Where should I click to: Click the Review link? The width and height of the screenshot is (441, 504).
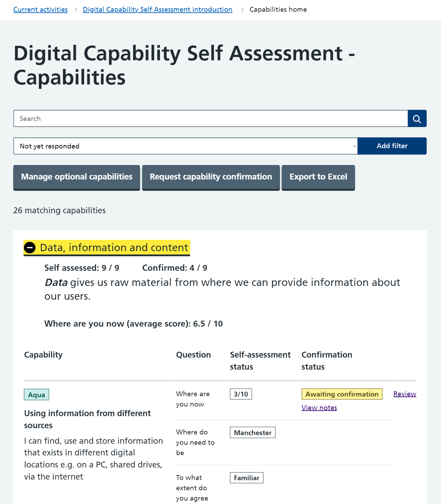(x=405, y=394)
